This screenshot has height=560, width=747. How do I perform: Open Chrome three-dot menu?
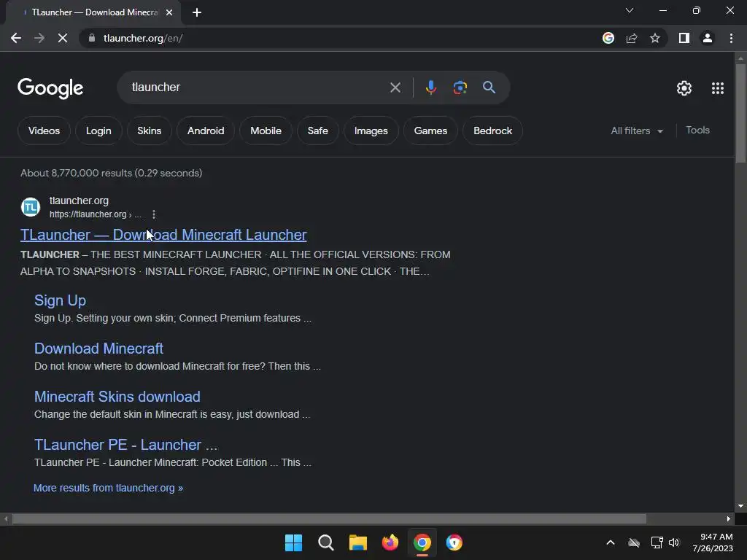731,38
